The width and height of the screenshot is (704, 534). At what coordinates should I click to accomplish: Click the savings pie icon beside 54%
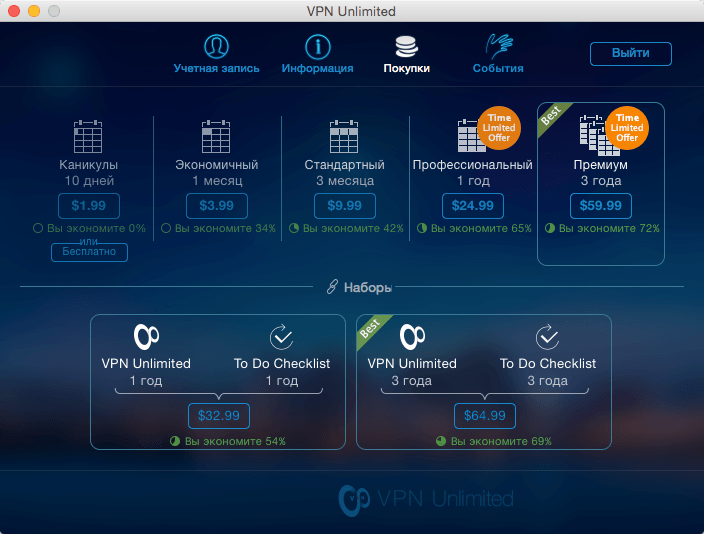(x=175, y=441)
